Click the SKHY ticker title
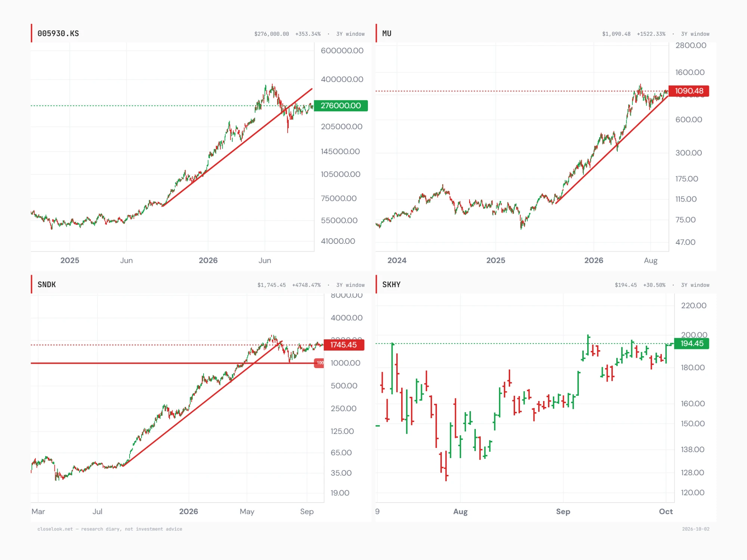 pyautogui.click(x=391, y=284)
